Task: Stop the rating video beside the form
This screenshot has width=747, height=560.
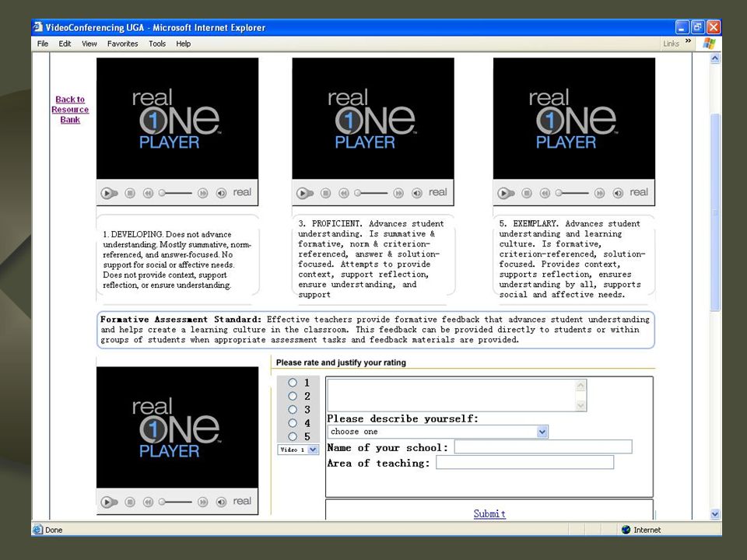Action: tap(130, 502)
